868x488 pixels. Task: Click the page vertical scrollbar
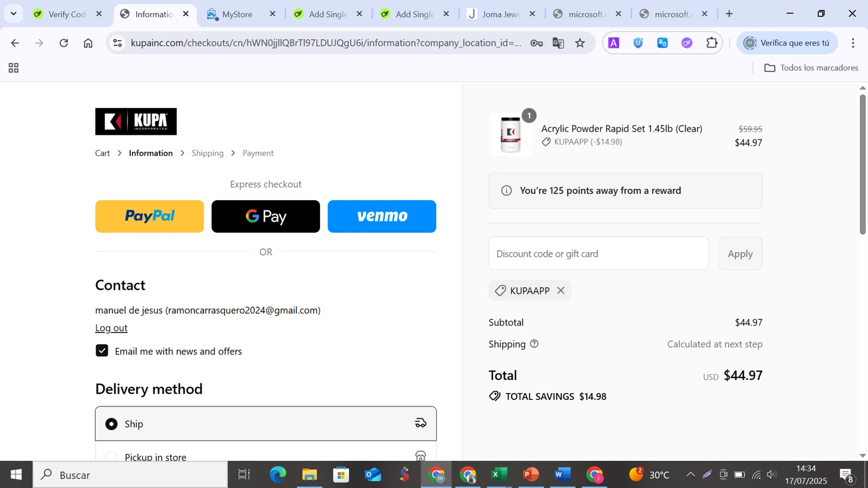pyautogui.click(x=862, y=164)
